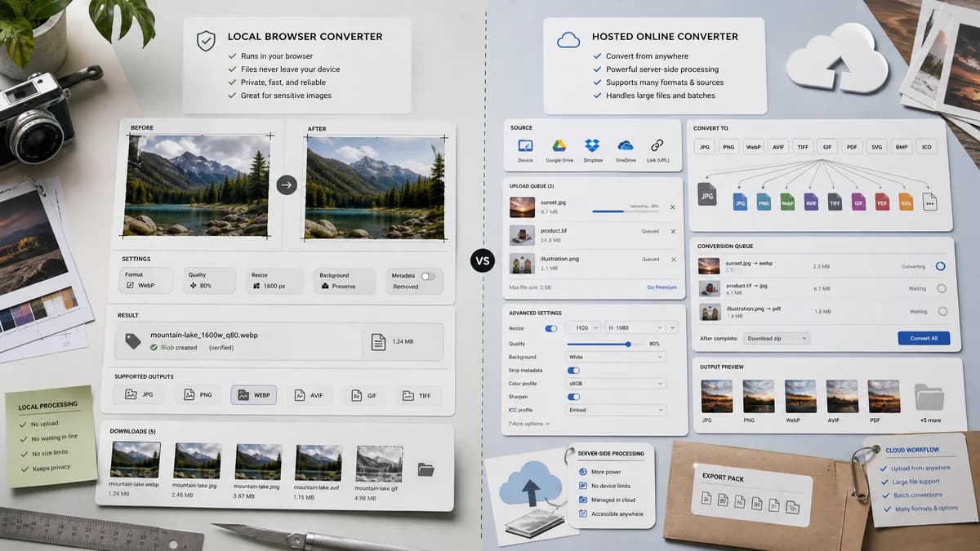Remove product.tif from upload queue
This screenshot has height=551, width=980.
point(673,232)
